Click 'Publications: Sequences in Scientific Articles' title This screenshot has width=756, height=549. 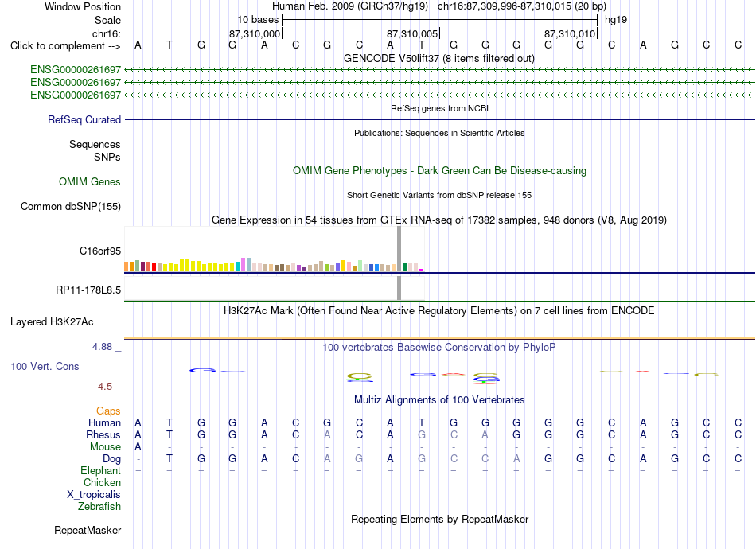(x=439, y=133)
